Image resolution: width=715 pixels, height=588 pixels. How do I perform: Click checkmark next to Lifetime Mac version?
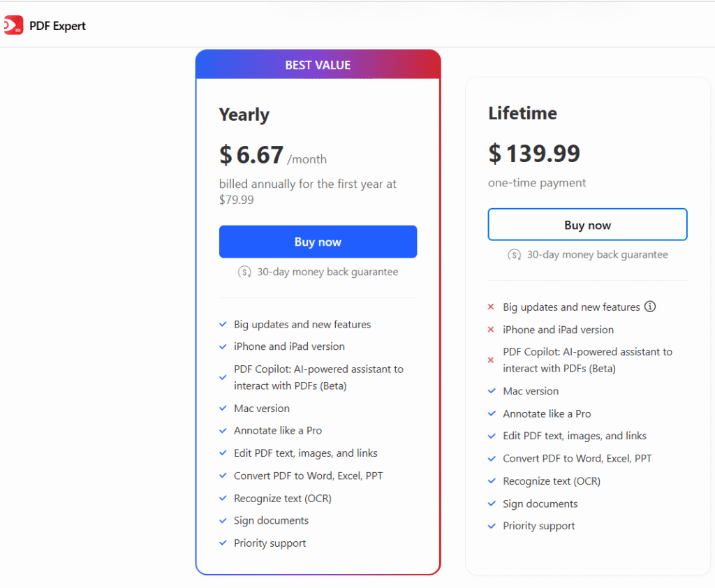(x=492, y=391)
